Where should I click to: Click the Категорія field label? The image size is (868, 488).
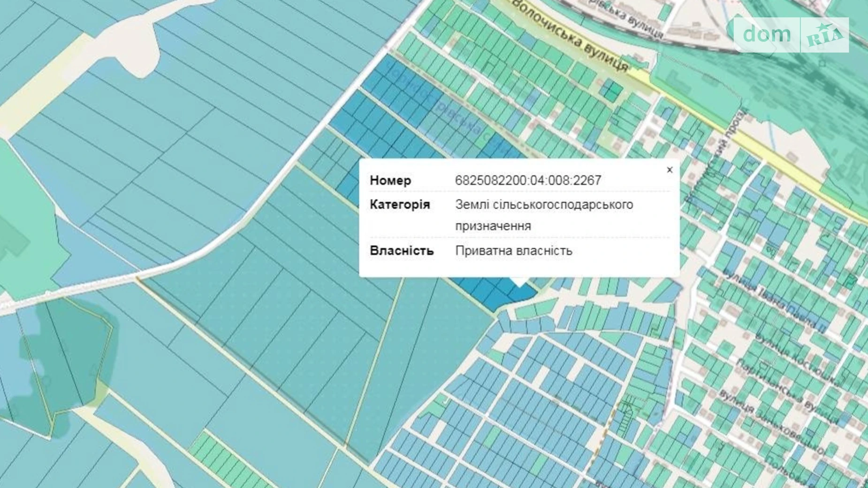[400, 205]
